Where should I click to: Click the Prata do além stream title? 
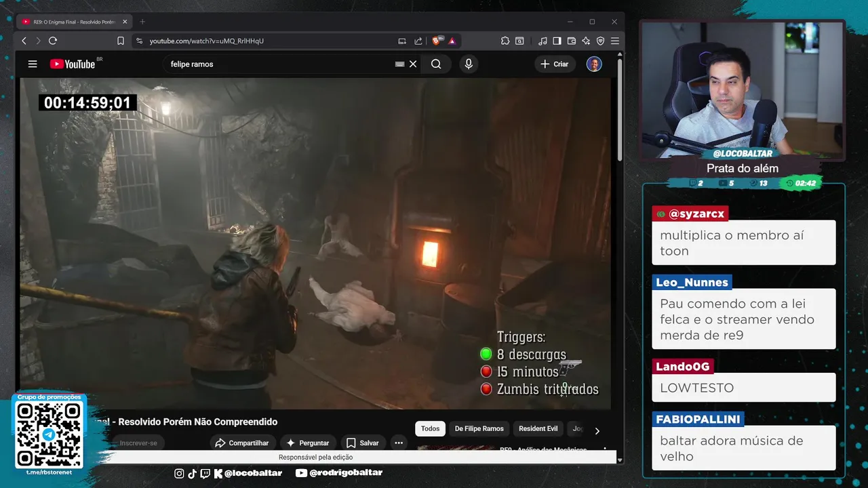pos(743,168)
